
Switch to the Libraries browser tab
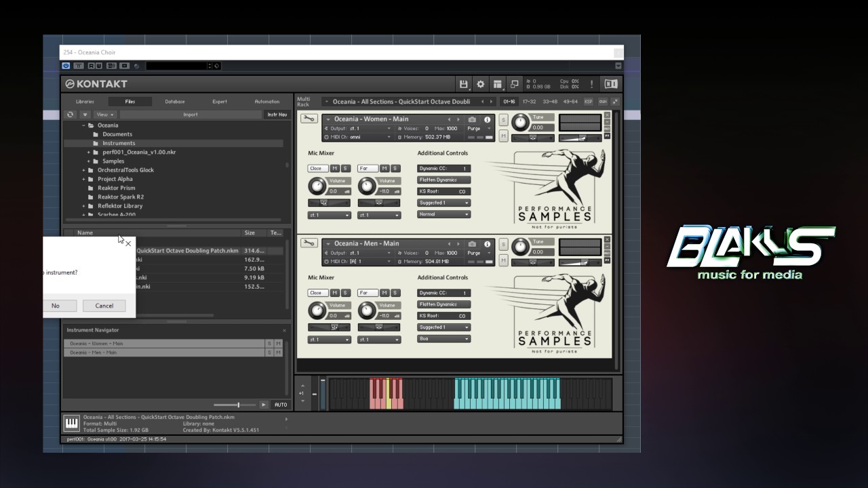click(85, 102)
